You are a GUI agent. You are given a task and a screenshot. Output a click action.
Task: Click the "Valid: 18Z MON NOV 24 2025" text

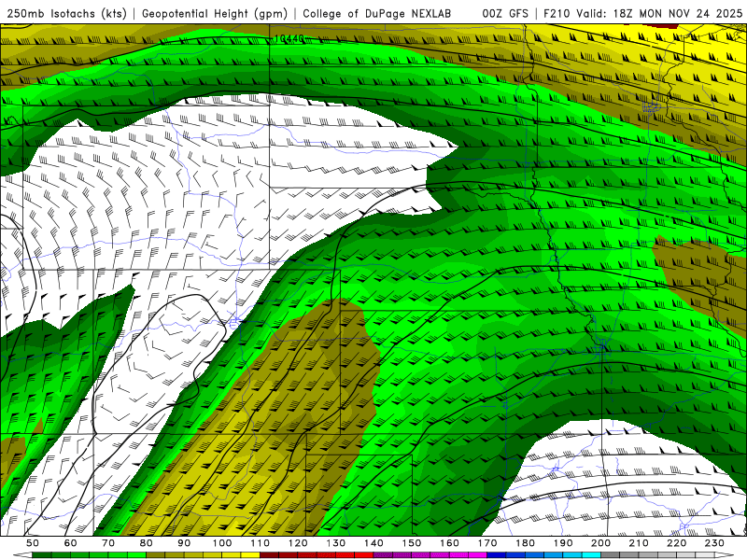[x=659, y=13]
